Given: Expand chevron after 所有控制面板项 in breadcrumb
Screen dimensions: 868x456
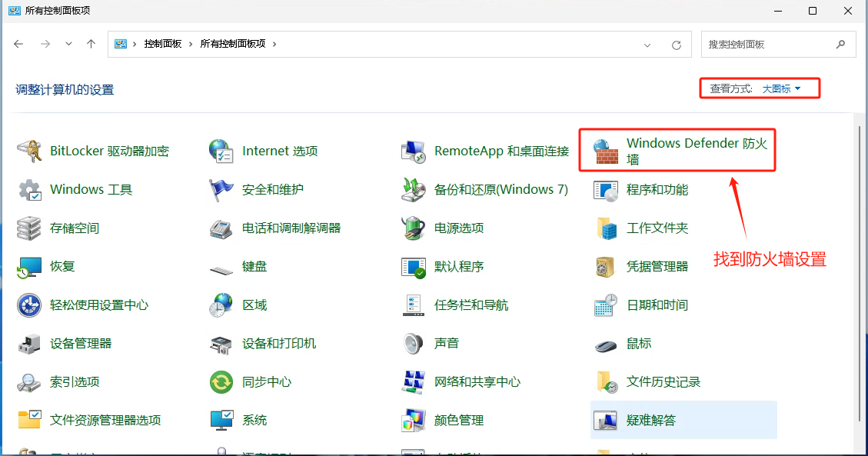Looking at the screenshot, I should click(x=274, y=45).
